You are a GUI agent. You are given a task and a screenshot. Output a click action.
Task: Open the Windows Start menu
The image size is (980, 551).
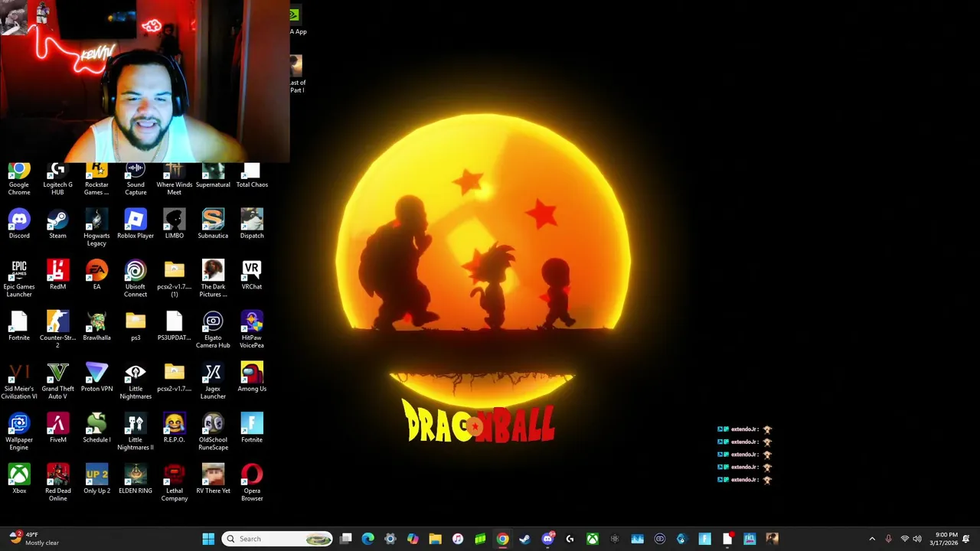pos(208,539)
